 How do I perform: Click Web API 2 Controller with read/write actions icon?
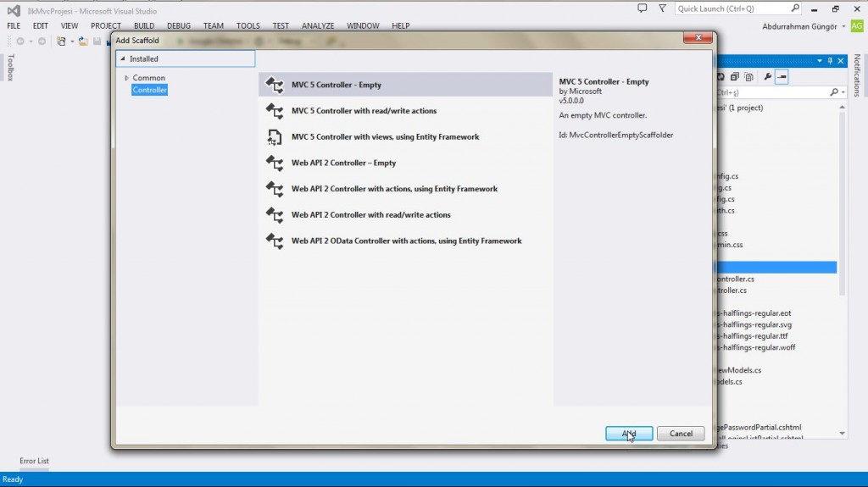coord(274,215)
